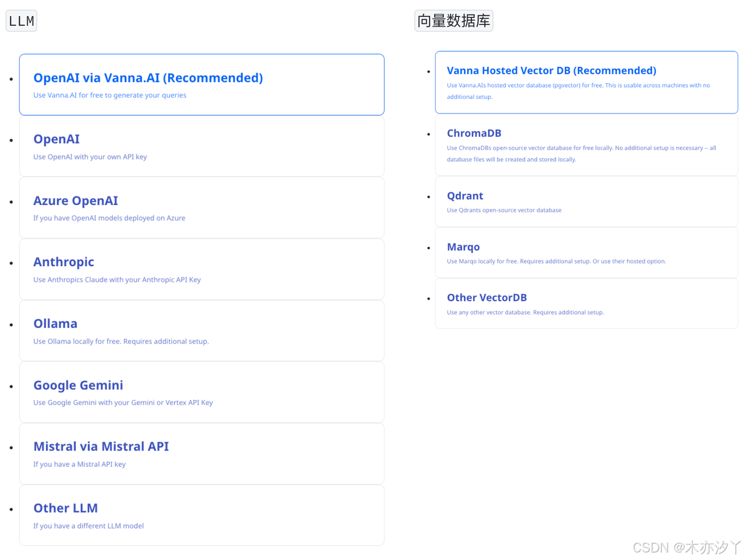This screenshot has height=560, width=745.
Task: Select the OpenAI via Vanna.AI (Recommended) card
Action: coord(201,84)
